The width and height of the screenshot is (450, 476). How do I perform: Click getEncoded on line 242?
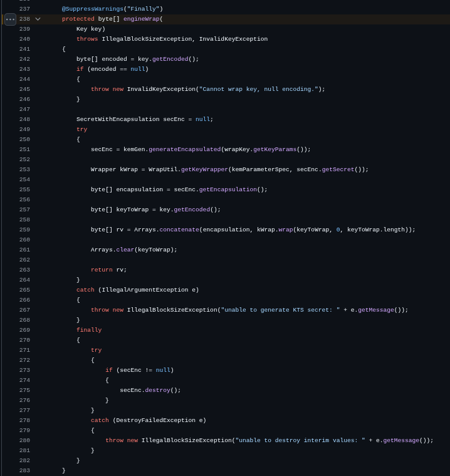click(x=170, y=59)
